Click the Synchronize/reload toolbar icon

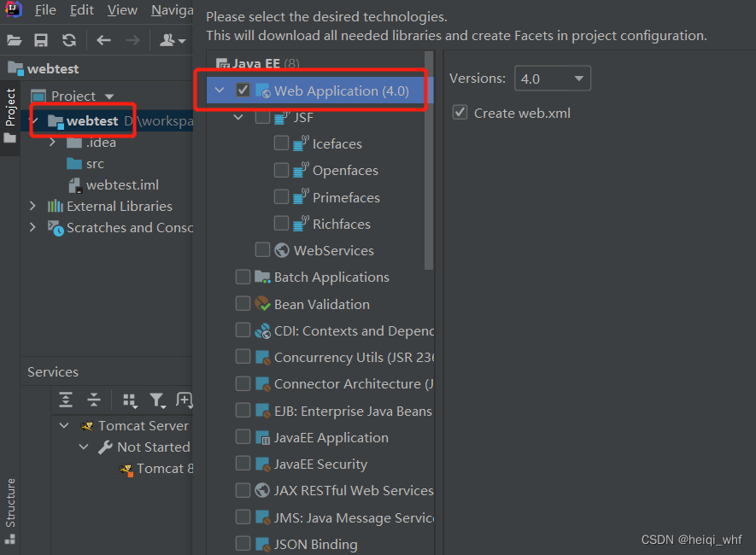tap(69, 40)
